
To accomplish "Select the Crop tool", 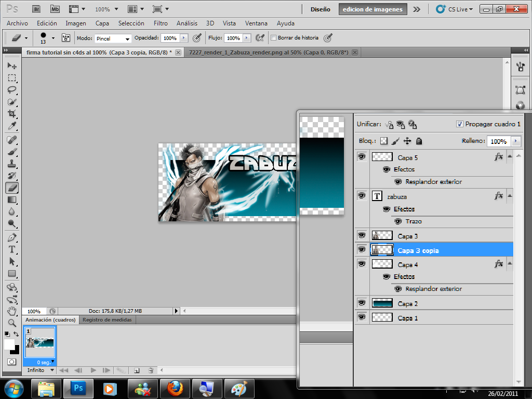I will [12, 114].
